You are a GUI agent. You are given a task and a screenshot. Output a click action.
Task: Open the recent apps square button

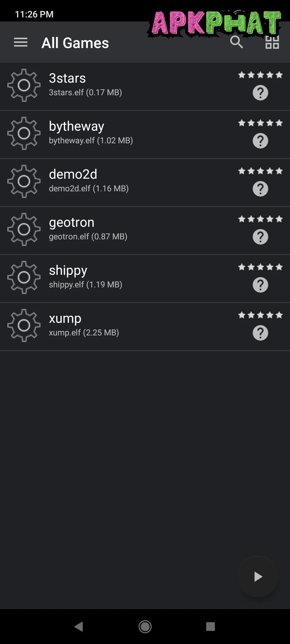(210, 627)
